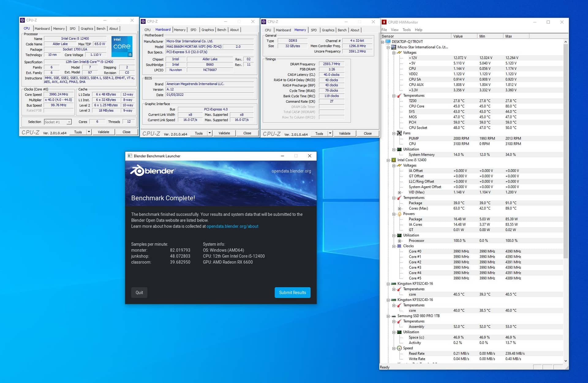Click the Blender Benchmark Launcher title icon

coord(130,156)
